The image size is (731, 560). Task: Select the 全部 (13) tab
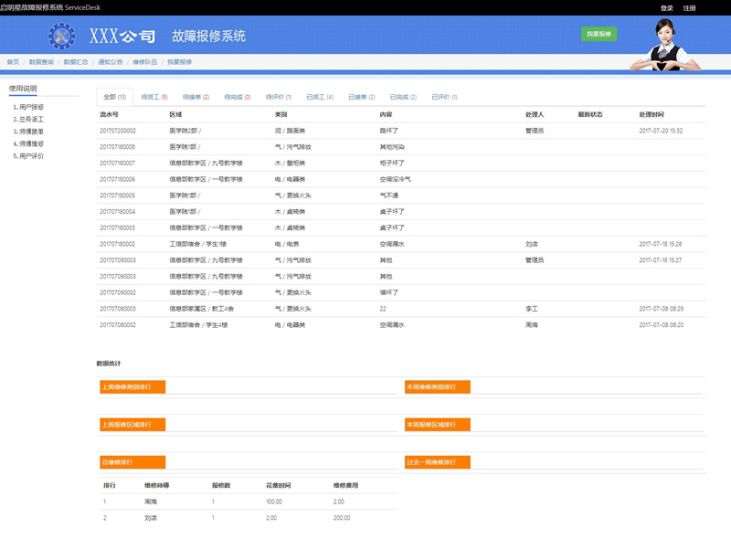pyautogui.click(x=114, y=97)
